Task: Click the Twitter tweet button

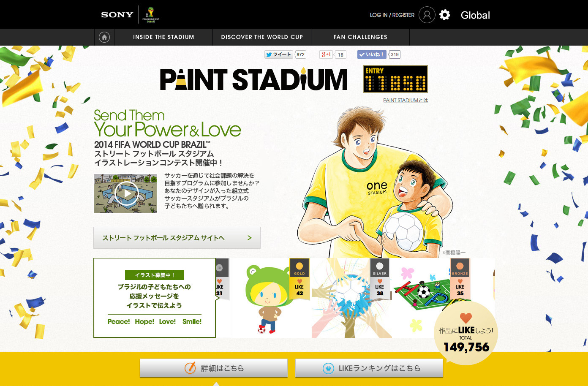Action: (x=279, y=54)
